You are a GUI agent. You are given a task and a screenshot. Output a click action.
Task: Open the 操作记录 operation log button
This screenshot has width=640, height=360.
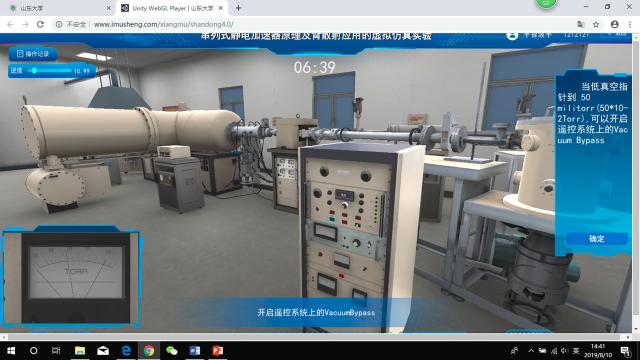[x=33, y=54]
